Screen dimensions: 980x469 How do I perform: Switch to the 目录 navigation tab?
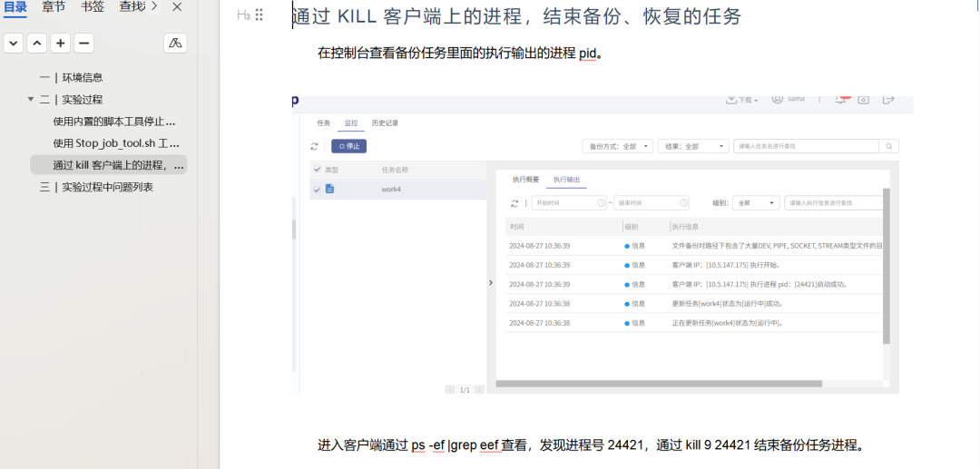tap(15, 7)
